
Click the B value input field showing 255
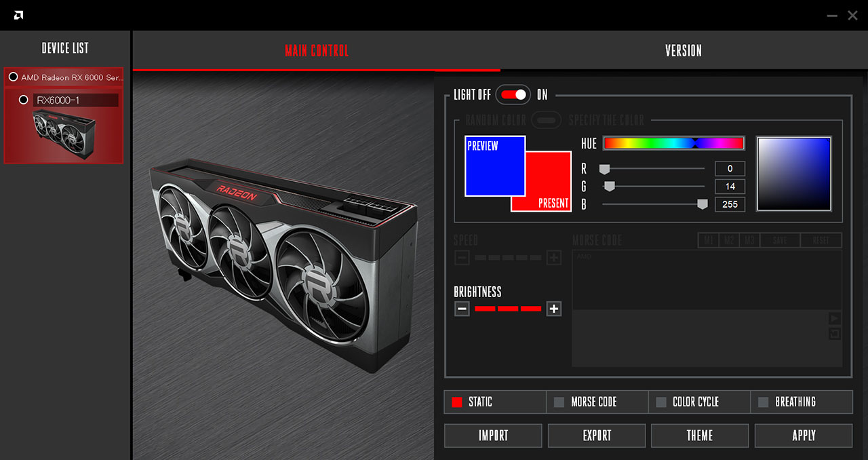point(730,204)
